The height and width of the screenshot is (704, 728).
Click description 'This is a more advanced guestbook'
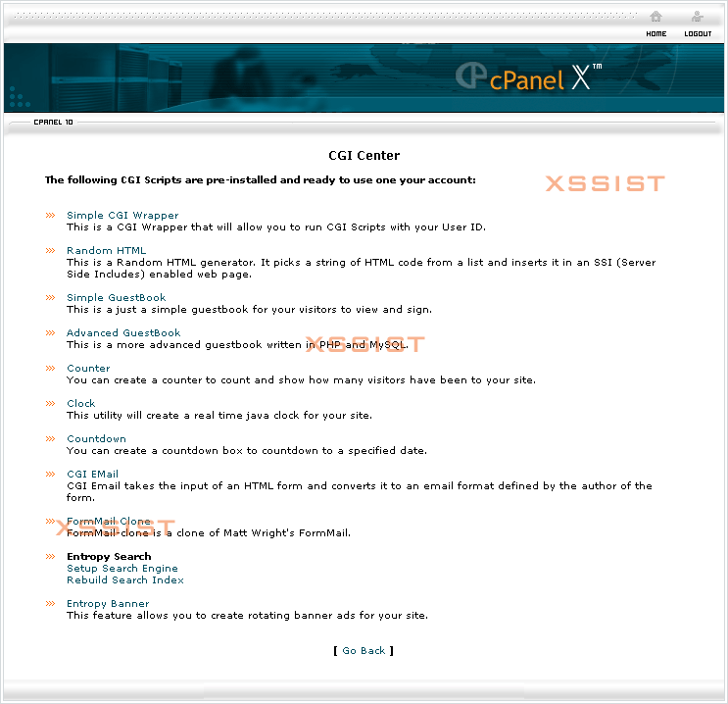[166, 345]
